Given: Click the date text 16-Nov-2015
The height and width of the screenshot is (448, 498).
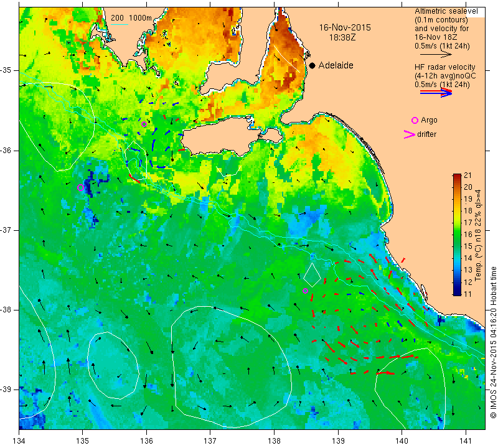Looking at the screenshot, I should [345, 27].
